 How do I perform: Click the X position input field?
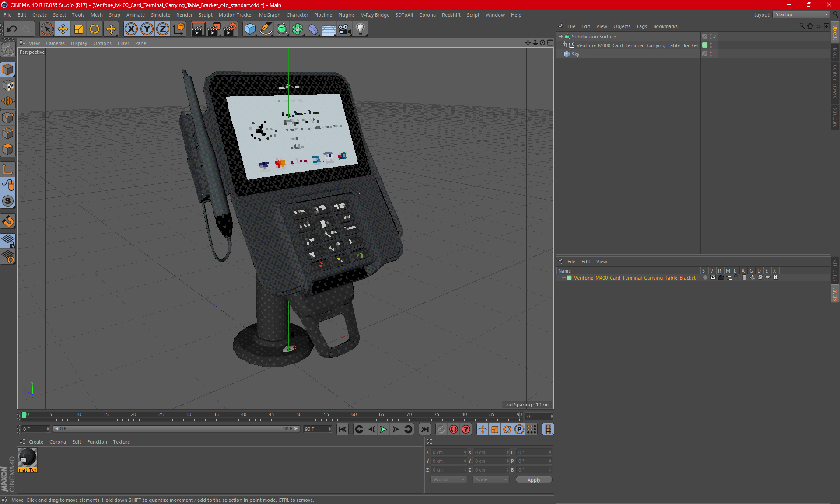point(449,452)
